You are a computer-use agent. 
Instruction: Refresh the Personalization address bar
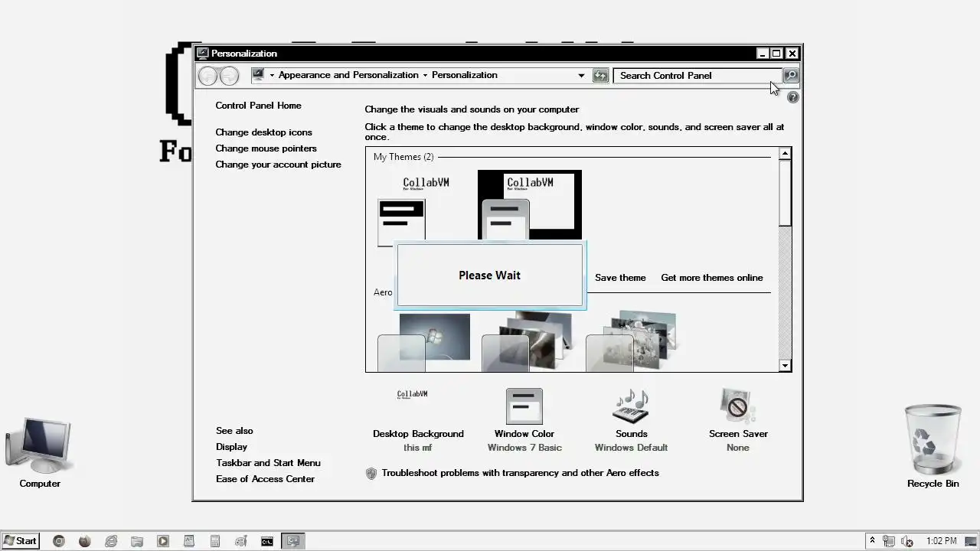coord(600,75)
